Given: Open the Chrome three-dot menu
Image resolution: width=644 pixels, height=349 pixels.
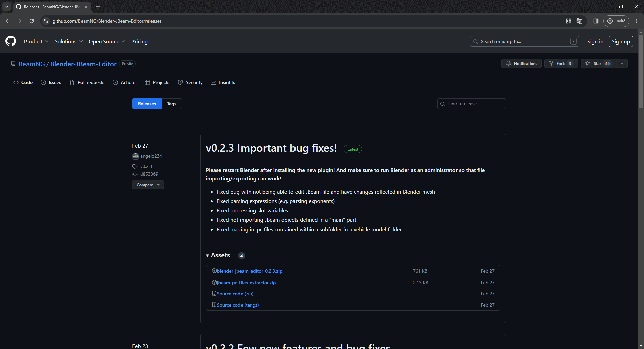Looking at the screenshot, I should (x=637, y=21).
